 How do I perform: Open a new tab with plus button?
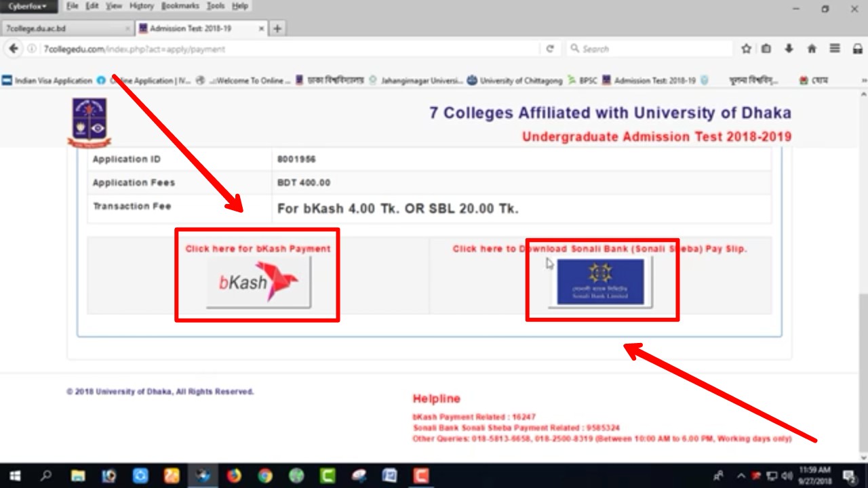pyautogui.click(x=277, y=28)
